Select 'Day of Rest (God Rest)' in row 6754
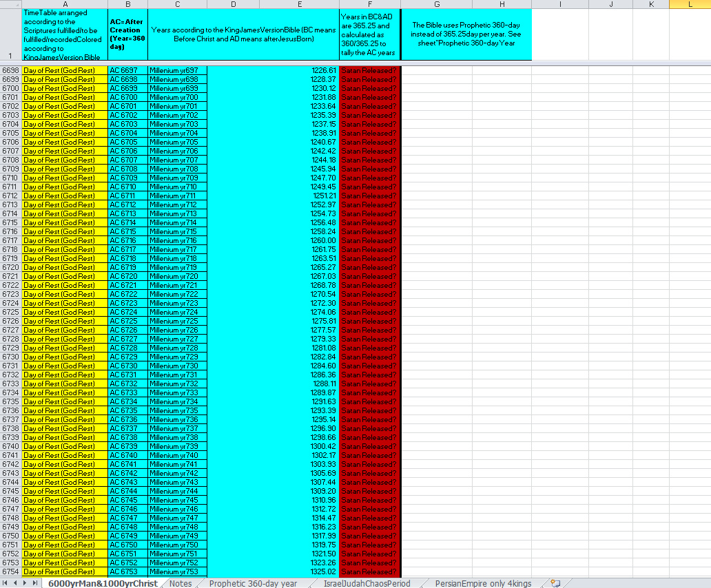The height and width of the screenshot is (588, 711). click(x=65, y=571)
